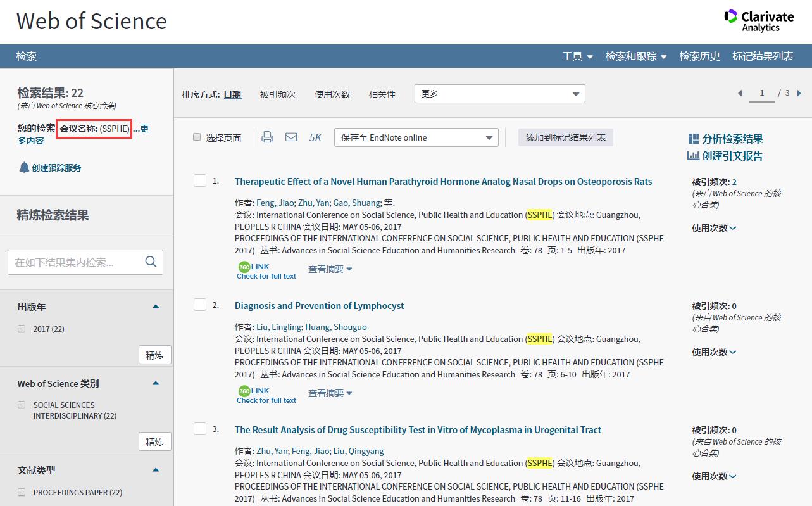This screenshot has height=506, width=812.
Task: Click author Gao, Shuang in result 1
Action: tap(357, 203)
